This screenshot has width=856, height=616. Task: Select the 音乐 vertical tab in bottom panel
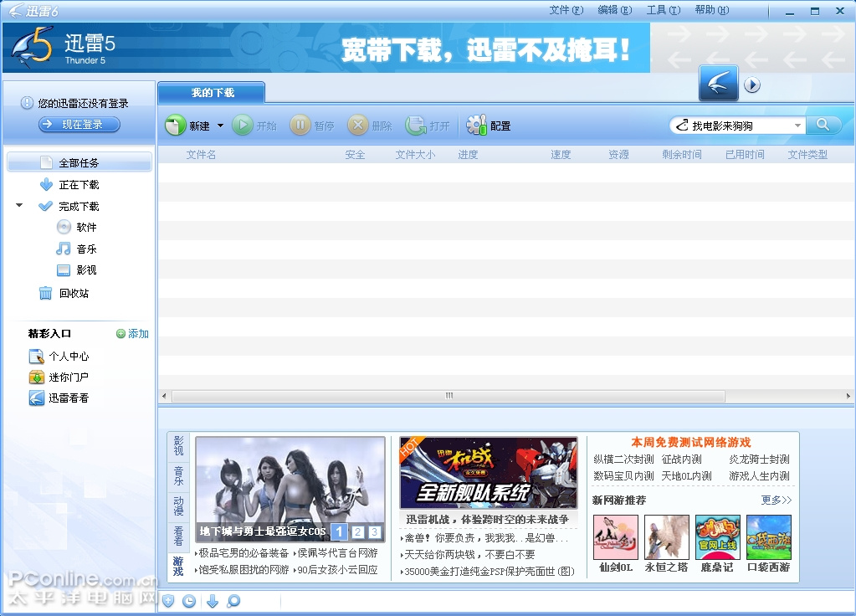178,475
